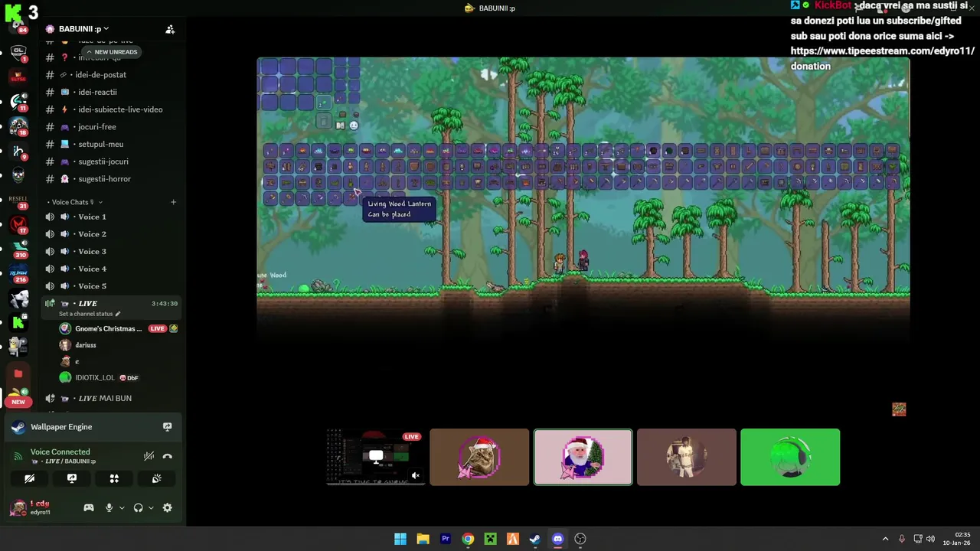The height and width of the screenshot is (551, 980).
Task: Open the RESELL server with 31 badge
Action: coord(18,201)
